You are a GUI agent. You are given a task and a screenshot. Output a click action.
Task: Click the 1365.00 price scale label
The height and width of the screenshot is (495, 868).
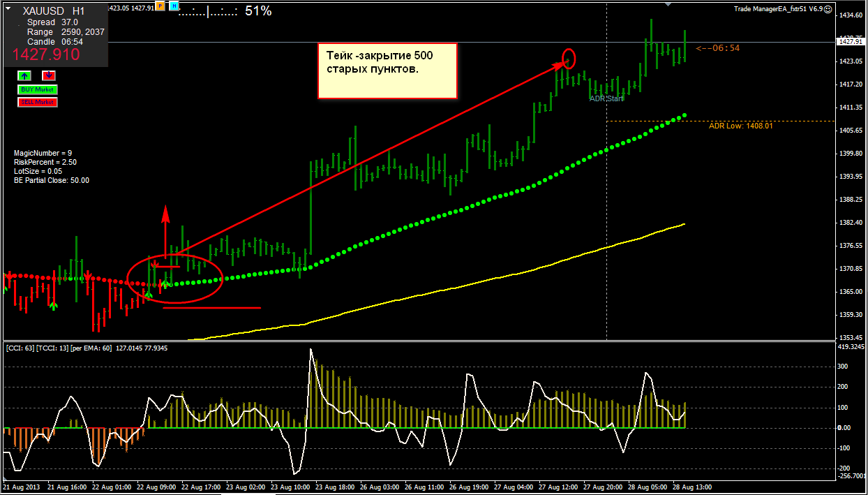click(853, 291)
